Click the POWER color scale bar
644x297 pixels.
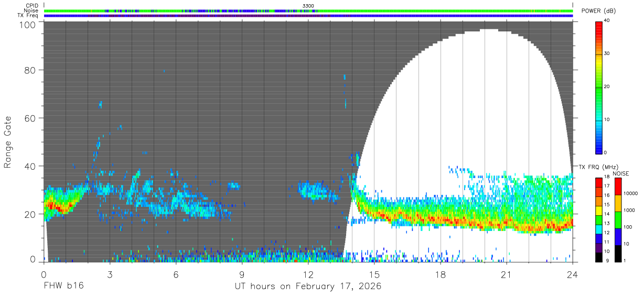pyautogui.click(x=599, y=87)
